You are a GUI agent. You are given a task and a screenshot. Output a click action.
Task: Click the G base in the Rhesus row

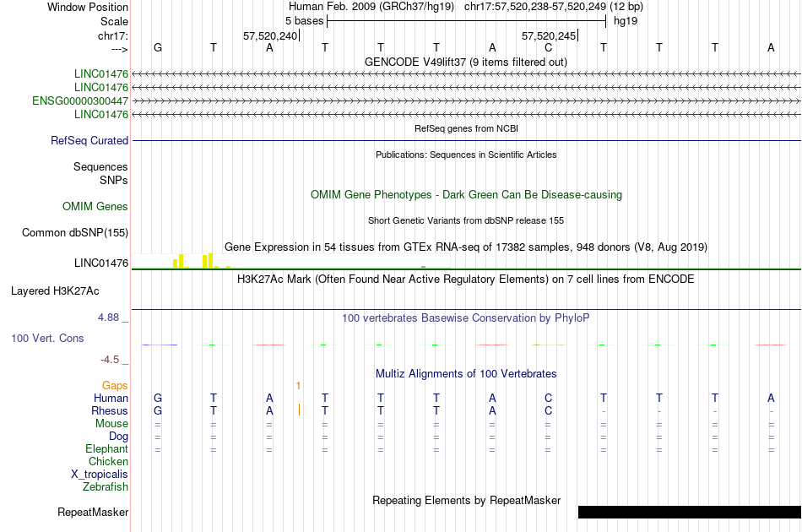(x=158, y=410)
